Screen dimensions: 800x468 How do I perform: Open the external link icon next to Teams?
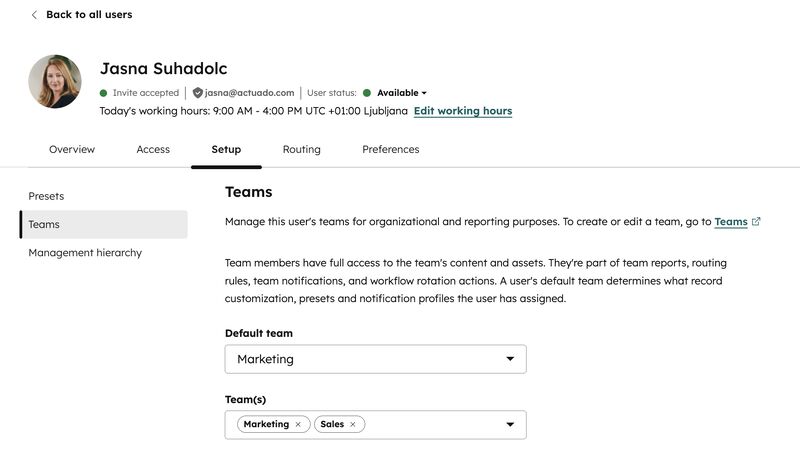tap(756, 221)
